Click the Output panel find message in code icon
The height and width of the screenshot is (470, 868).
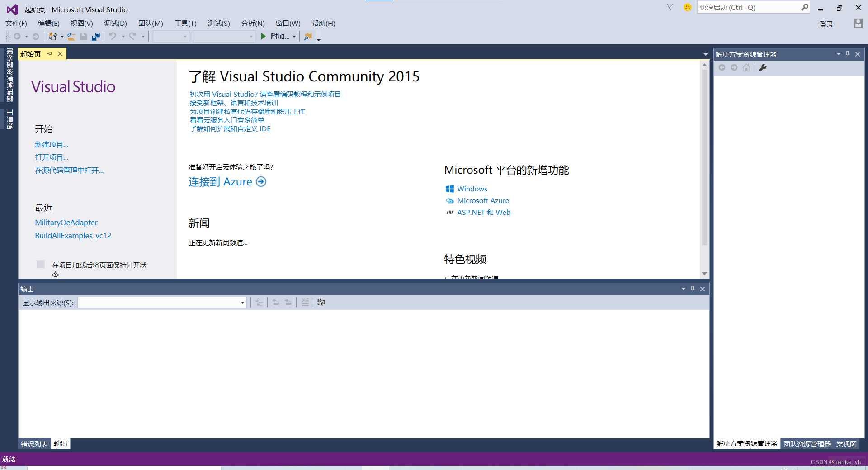(x=259, y=302)
